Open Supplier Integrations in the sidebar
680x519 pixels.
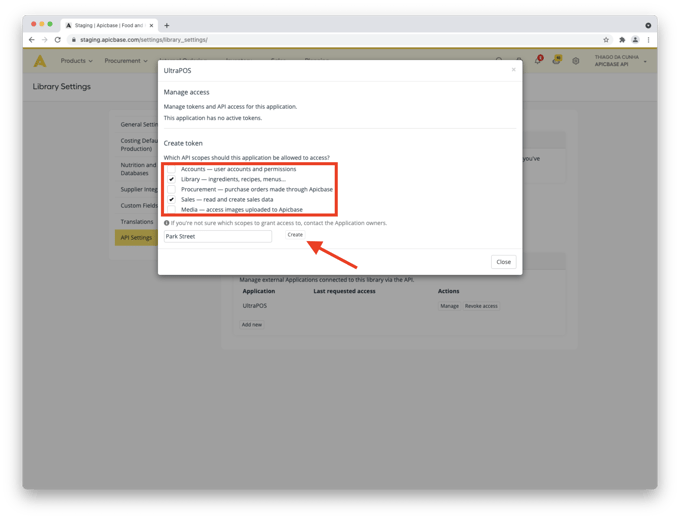click(x=139, y=189)
